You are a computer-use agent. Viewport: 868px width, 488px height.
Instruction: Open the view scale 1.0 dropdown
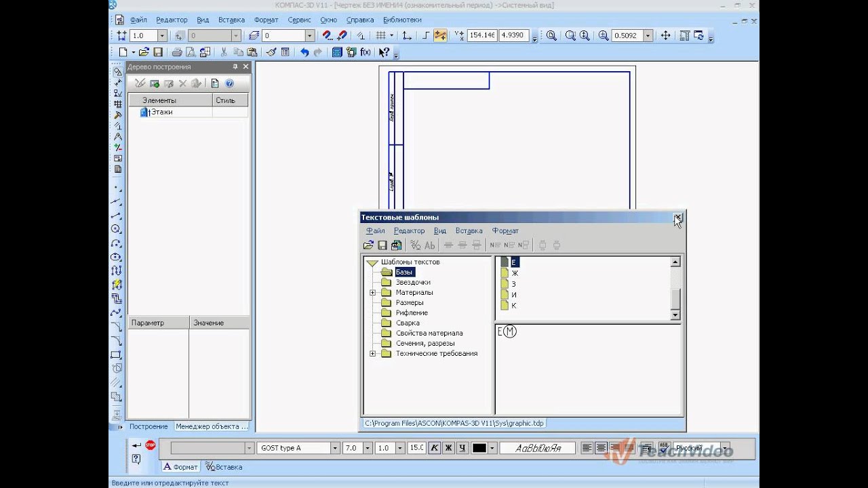(162, 35)
